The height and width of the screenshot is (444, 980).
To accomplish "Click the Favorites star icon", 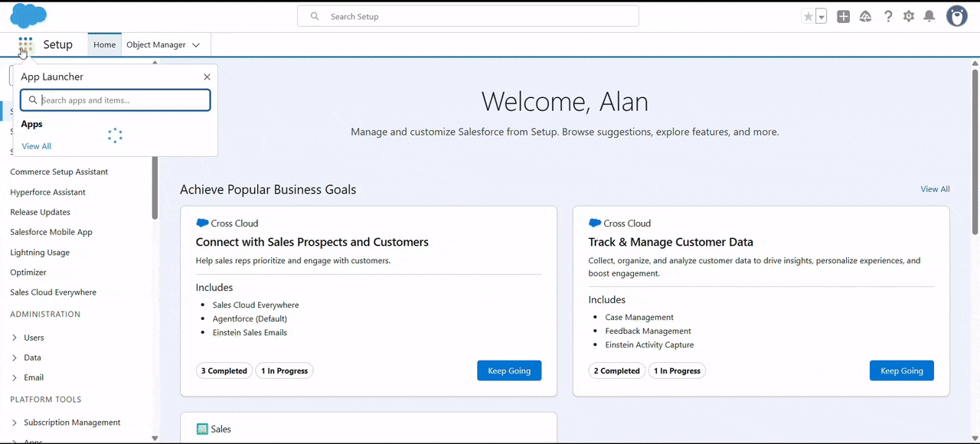I will (x=808, y=17).
